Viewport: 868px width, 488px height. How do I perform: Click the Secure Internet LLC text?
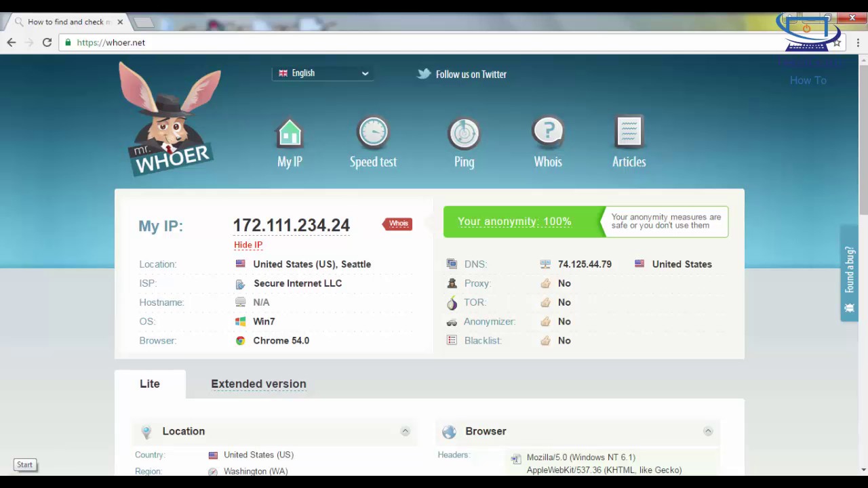pos(298,283)
